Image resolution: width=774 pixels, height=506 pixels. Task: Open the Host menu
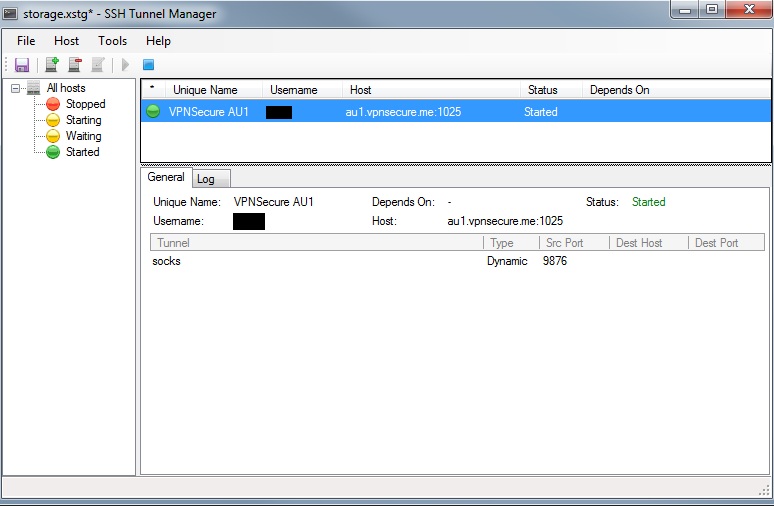(x=66, y=41)
